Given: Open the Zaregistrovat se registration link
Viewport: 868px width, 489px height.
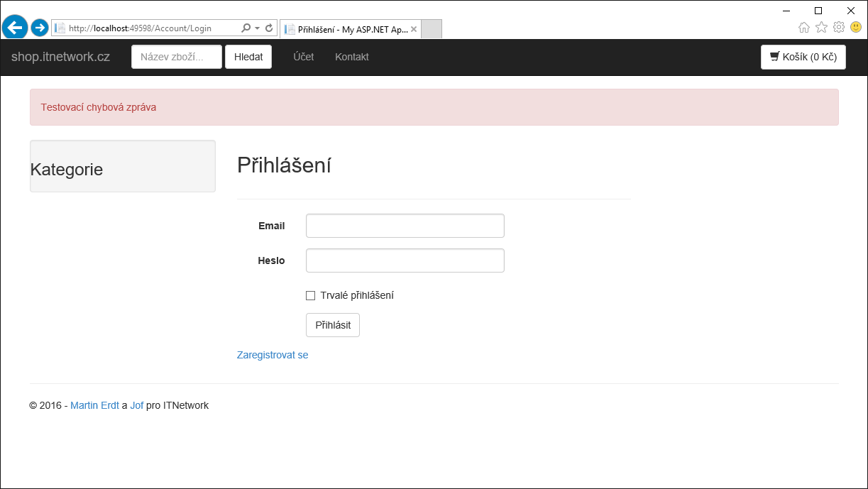Looking at the screenshot, I should [x=273, y=355].
